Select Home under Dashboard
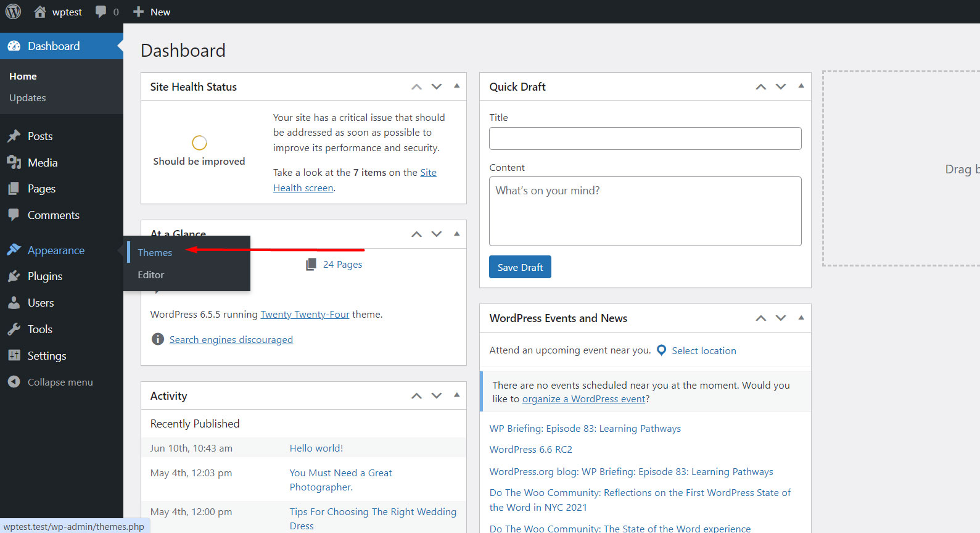980x533 pixels. tap(23, 76)
